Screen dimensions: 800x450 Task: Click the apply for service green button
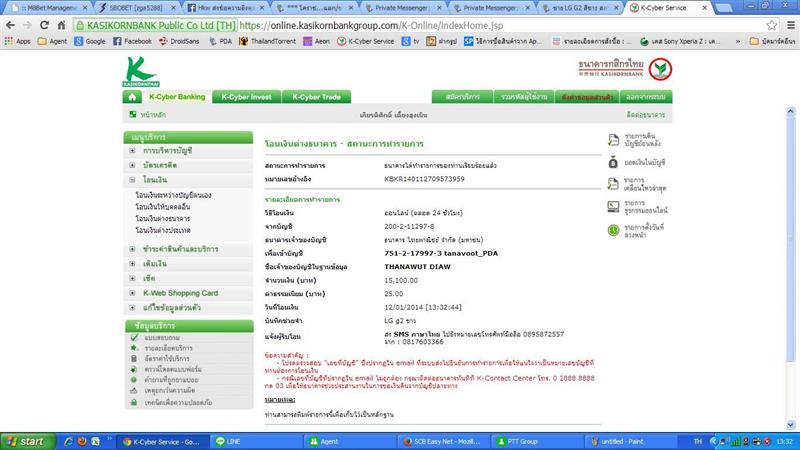tap(462, 97)
